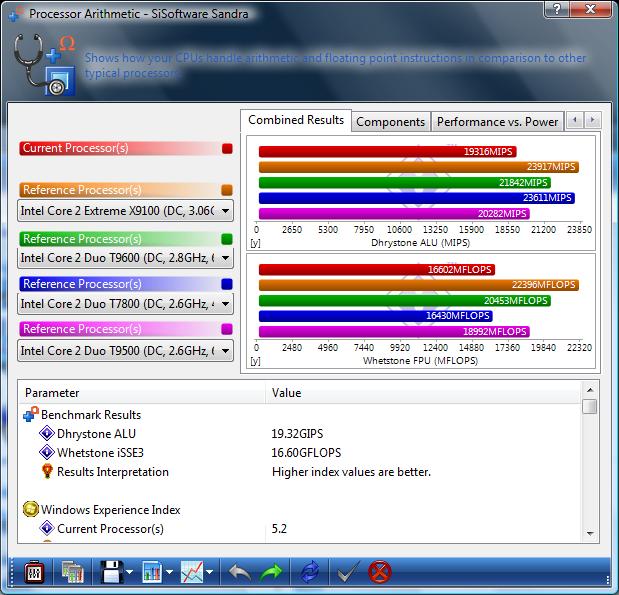Click the Whetstone iSSE3 diamond icon
Image resolution: width=619 pixels, height=595 pixels.
[47, 452]
